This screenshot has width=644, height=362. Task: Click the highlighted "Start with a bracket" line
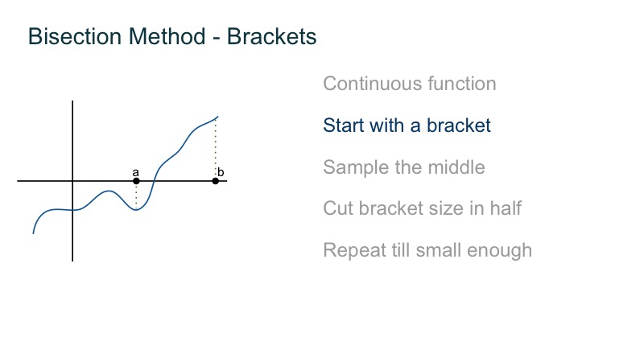(407, 125)
